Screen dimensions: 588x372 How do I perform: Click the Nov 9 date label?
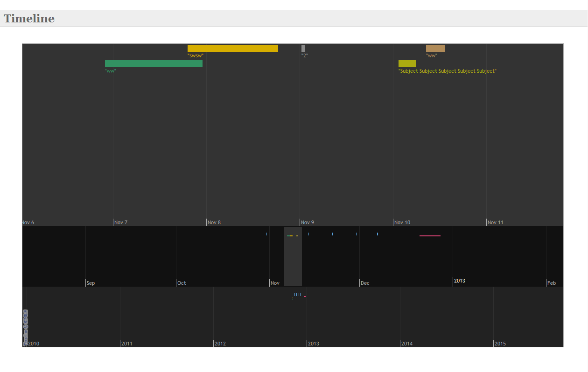[x=308, y=222]
